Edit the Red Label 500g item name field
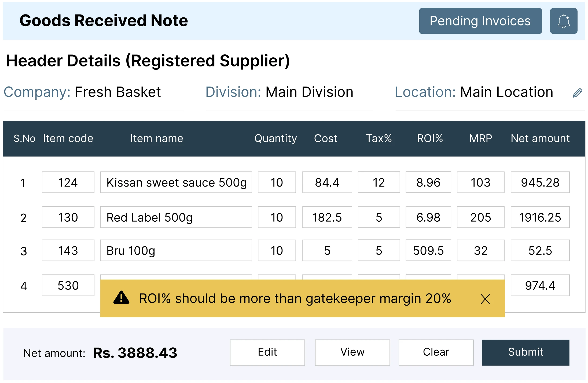 click(x=176, y=217)
